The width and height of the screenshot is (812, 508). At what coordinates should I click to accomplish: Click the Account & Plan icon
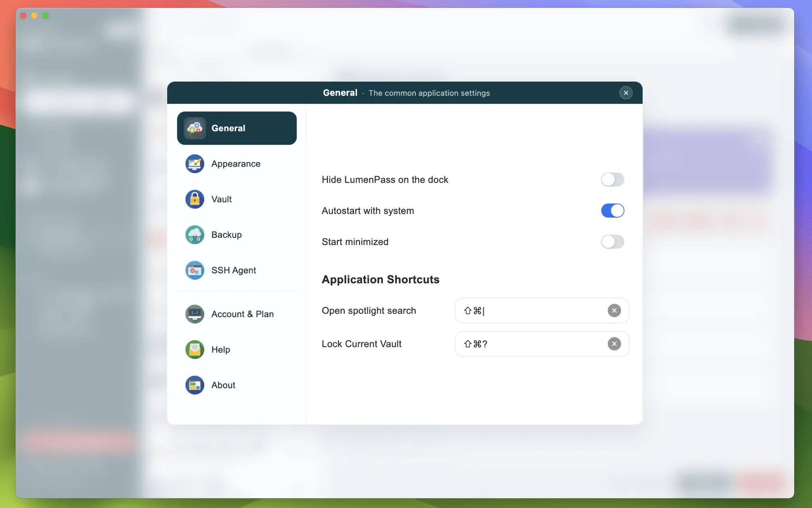click(x=195, y=314)
